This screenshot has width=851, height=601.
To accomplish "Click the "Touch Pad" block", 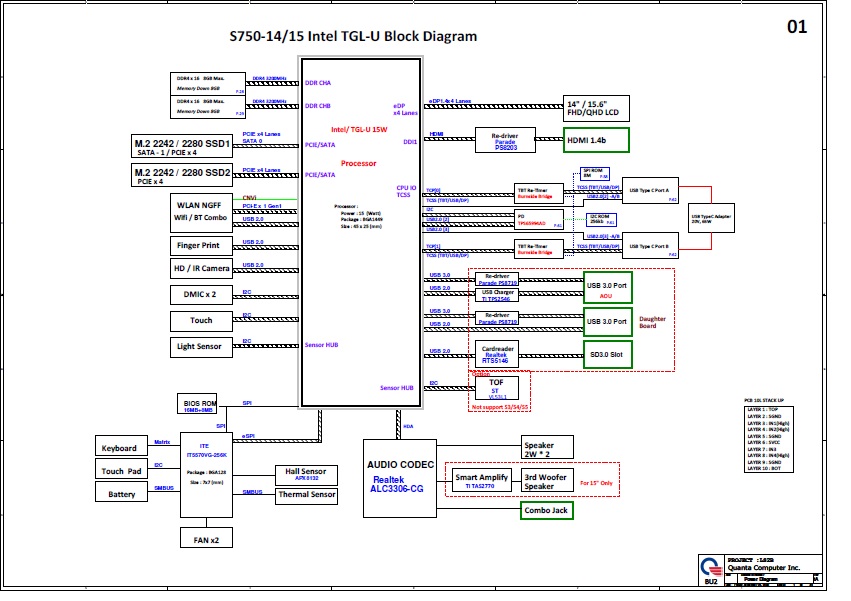I will point(121,469).
